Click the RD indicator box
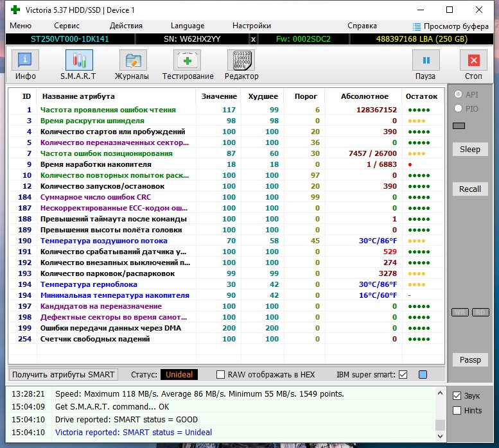 (480, 312)
